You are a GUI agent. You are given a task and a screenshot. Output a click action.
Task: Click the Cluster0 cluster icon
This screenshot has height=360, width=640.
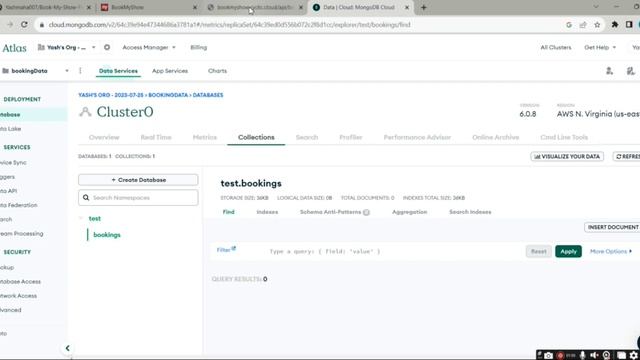point(85,112)
